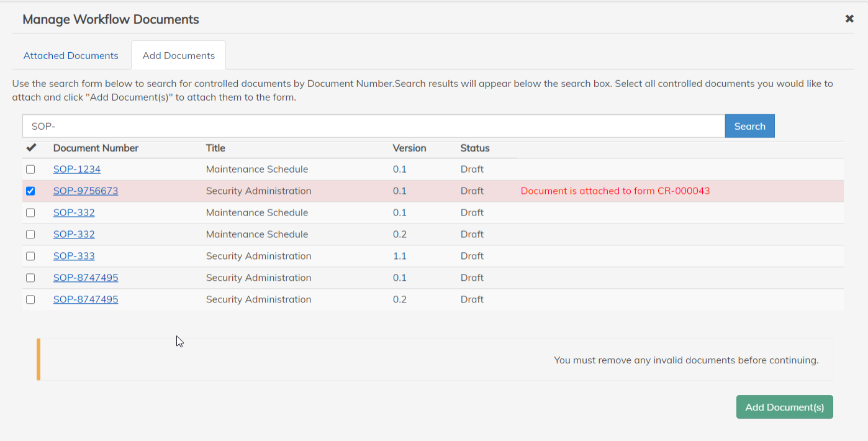Check SOP-8747495 version 0.1 checkbox
Viewport: 868px width, 441px height.
(x=30, y=278)
